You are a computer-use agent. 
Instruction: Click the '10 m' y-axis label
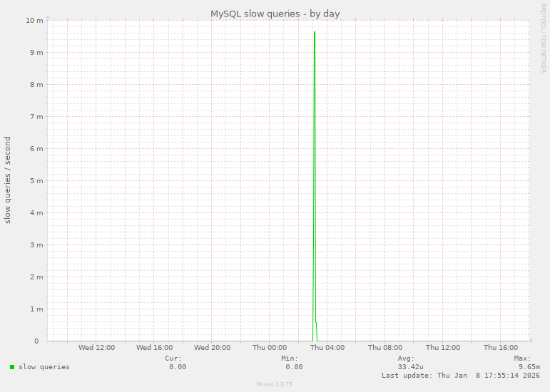click(x=34, y=21)
